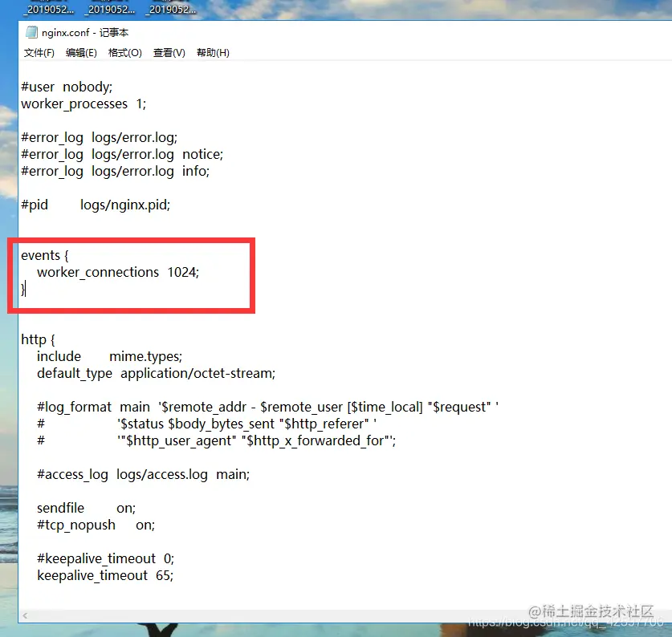Click the 'sendfile on;' line
The image size is (672, 637).
86,509
